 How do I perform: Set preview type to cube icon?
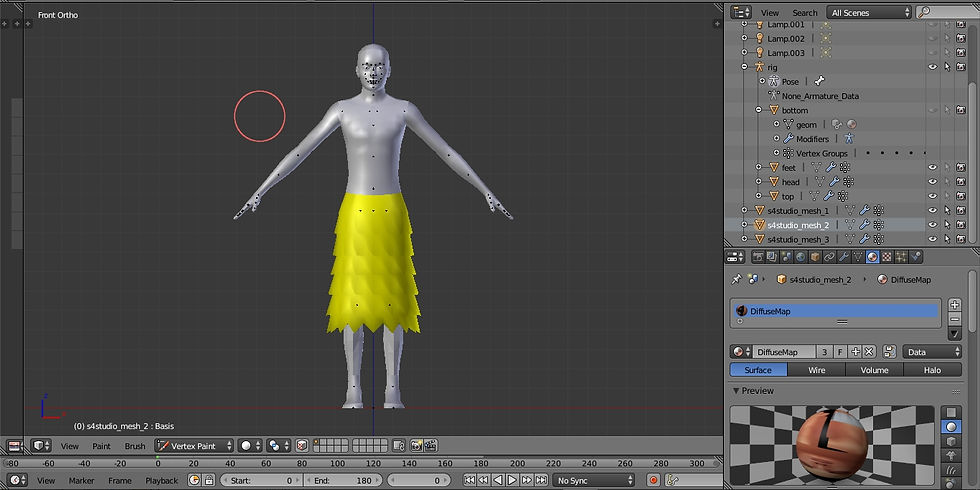[951, 441]
